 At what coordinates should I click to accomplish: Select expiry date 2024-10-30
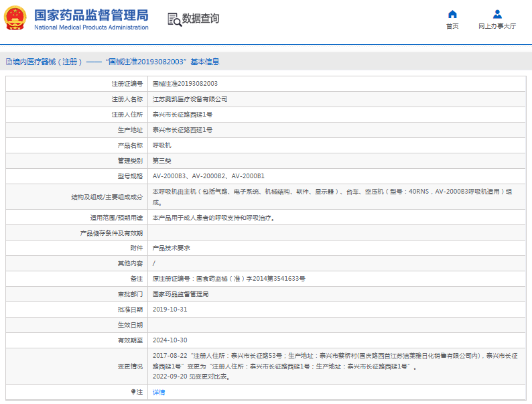(x=170, y=340)
